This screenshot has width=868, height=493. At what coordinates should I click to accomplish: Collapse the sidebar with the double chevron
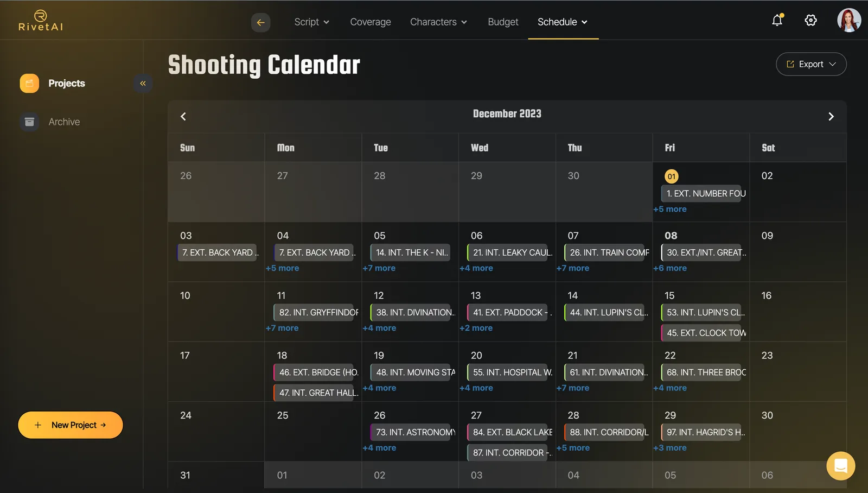pyautogui.click(x=143, y=83)
